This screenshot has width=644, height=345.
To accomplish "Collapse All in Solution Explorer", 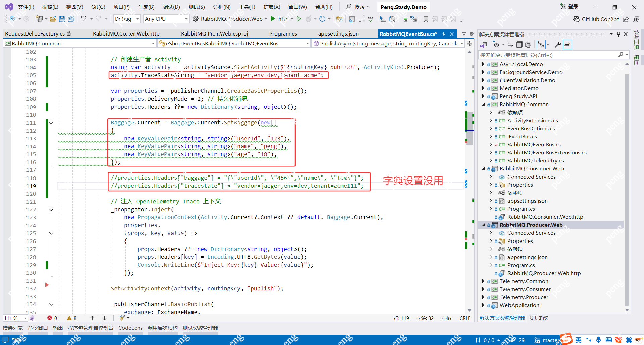I will tap(519, 44).
